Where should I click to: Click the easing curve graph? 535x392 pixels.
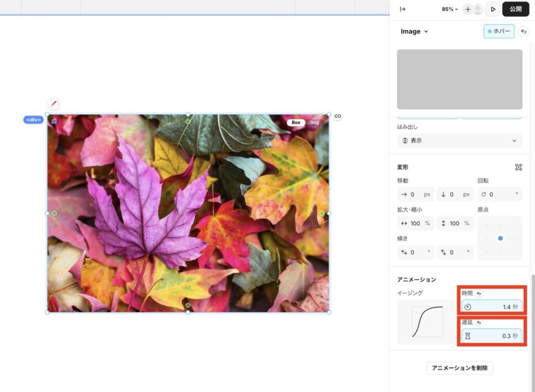pos(427,321)
